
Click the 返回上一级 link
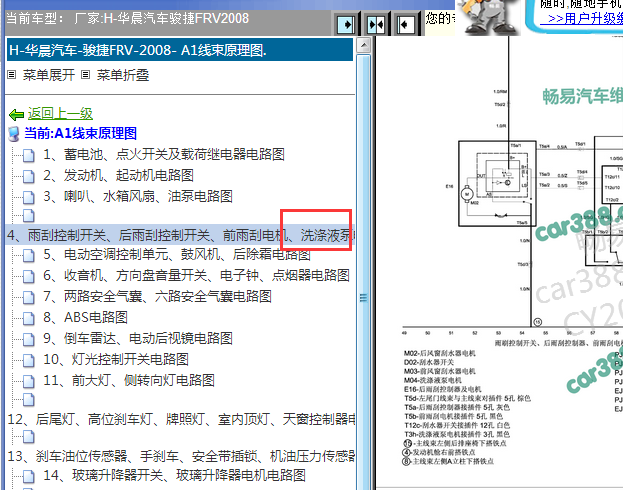coord(60,114)
